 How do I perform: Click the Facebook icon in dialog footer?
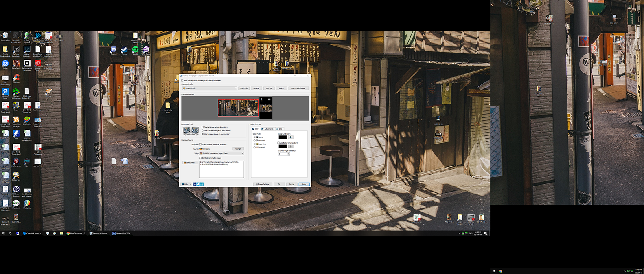(x=194, y=184)
